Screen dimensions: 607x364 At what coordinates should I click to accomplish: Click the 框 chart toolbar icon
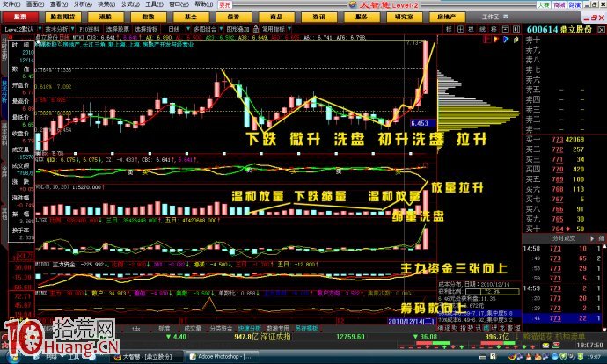coord(449,29)
